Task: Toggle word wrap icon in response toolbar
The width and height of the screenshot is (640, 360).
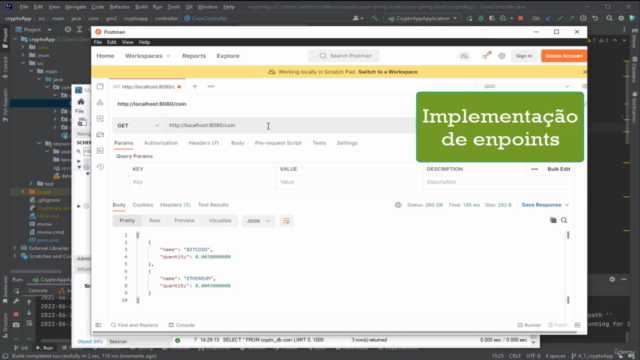Action: [287, 221]
